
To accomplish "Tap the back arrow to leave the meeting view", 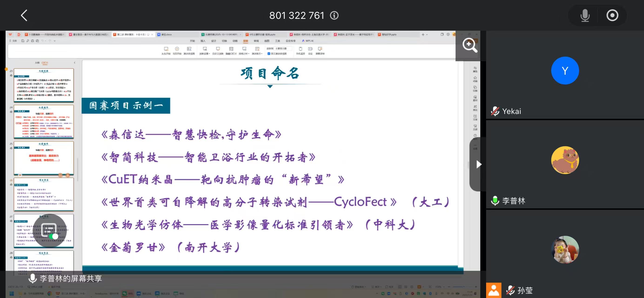I will (24, 16).
